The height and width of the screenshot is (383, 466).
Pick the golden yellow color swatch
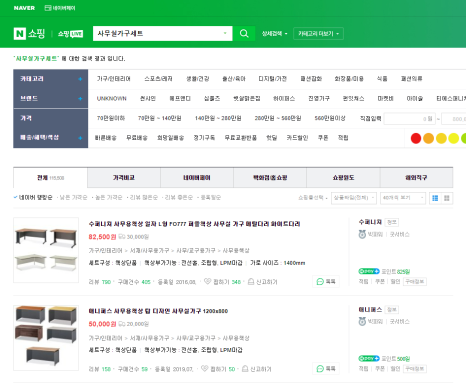pyautogui.click(x=441, y=138)
